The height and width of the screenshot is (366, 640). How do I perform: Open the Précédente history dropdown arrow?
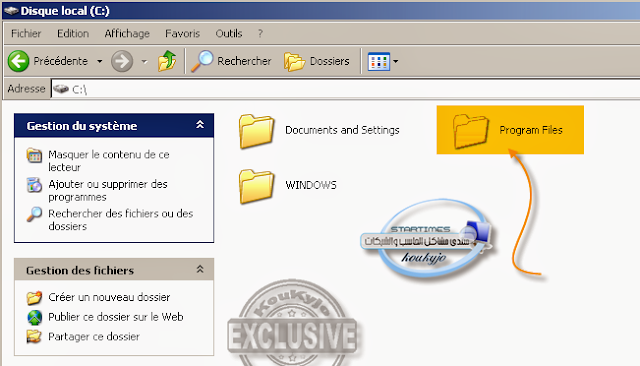pyautogui.click(x=100, y=62)
